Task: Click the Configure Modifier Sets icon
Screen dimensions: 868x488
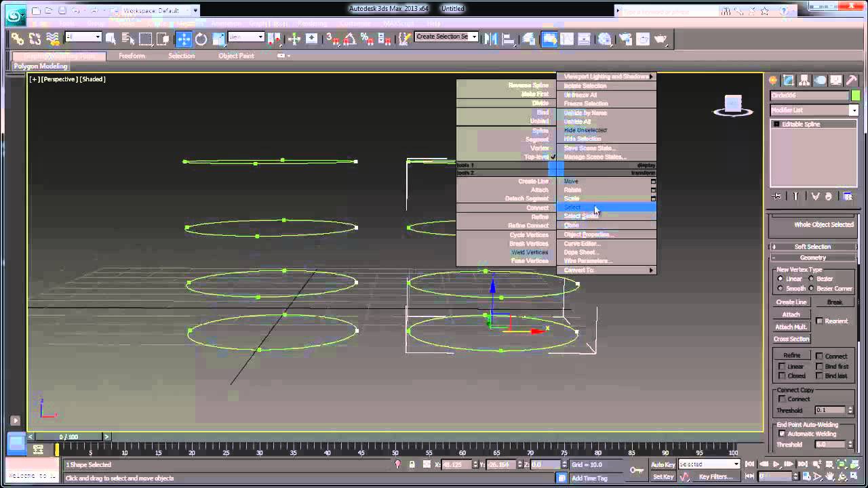Action: (x=848, y=197)
